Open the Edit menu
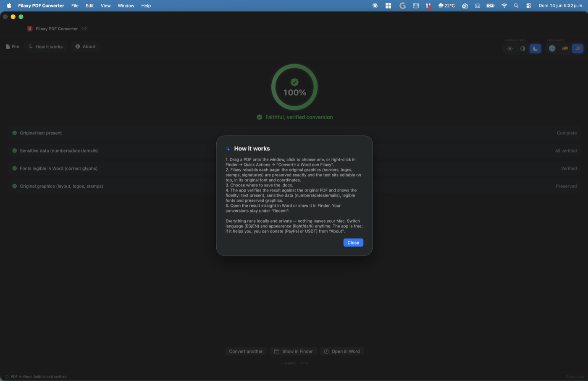The image size is (588, 381). 89,6
